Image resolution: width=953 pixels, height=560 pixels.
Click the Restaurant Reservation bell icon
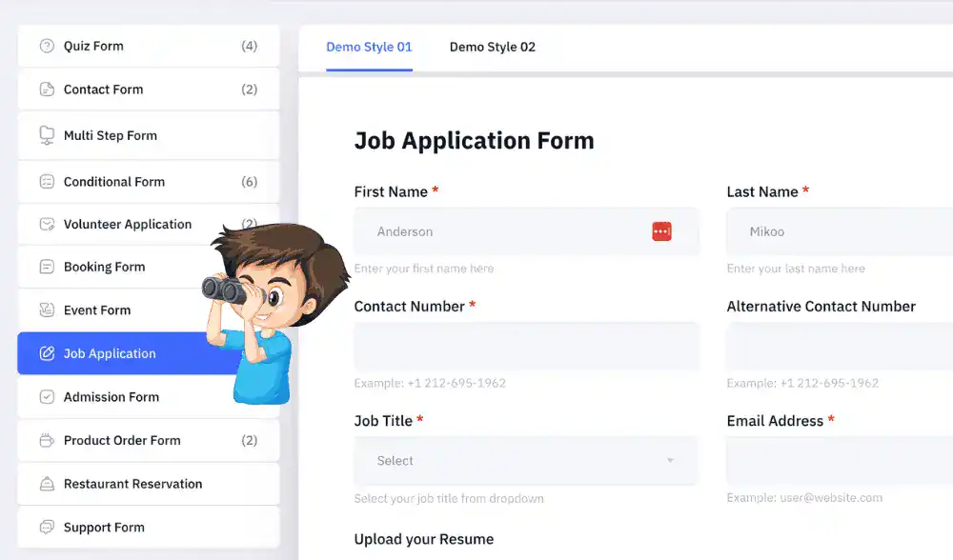47,484
